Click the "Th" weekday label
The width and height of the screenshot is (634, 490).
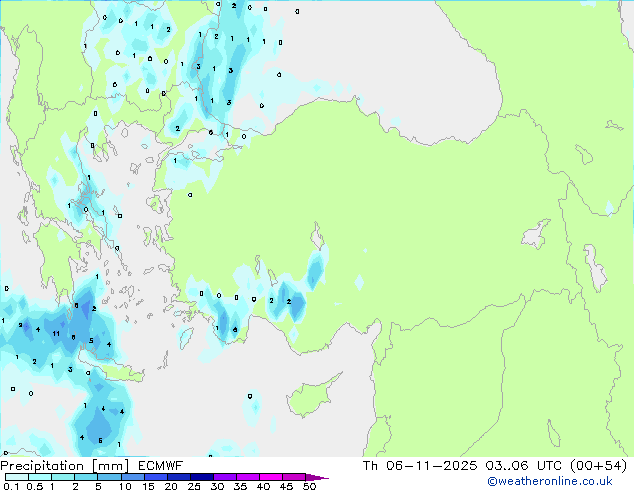[x=370, y=466]
